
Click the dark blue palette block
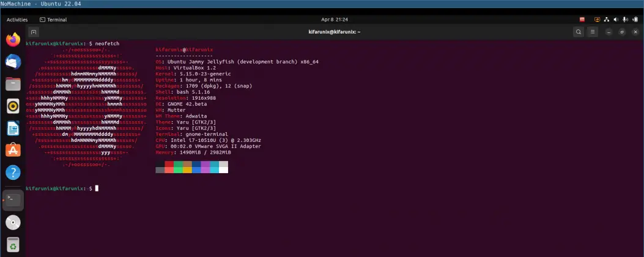(196, 164)
